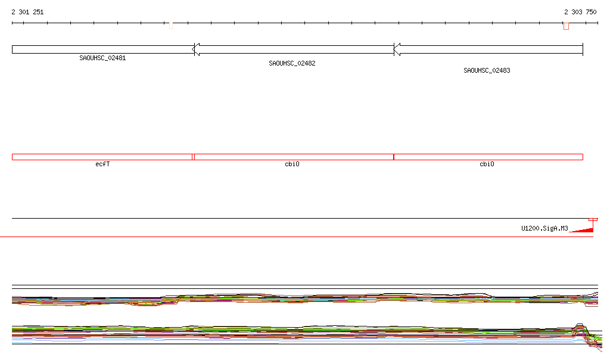This screenshot has width=610, height=364.
Task: Click the end coordinate 2 303 750
Action: (580, 12)
